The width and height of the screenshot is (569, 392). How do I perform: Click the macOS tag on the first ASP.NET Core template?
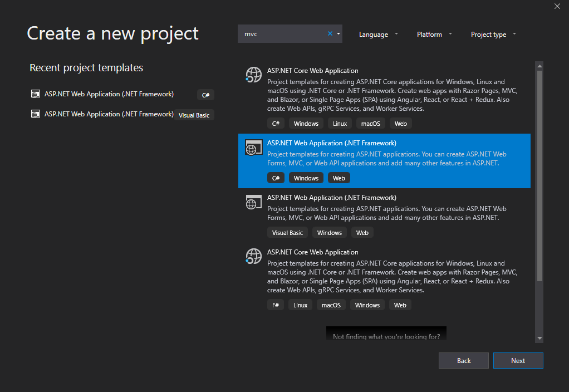pyautogui.click(x=370, y=124)
